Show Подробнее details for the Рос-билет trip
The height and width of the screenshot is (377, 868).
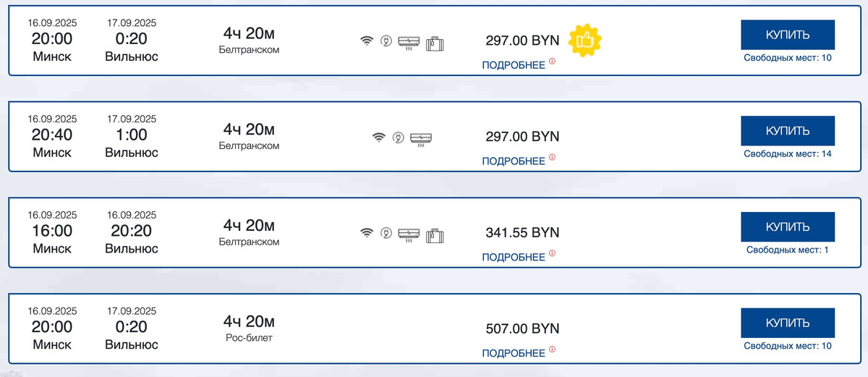point(514,353)
